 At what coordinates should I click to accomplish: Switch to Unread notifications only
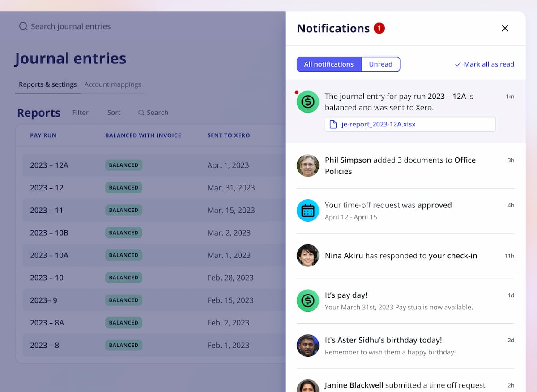coord(380,64)
